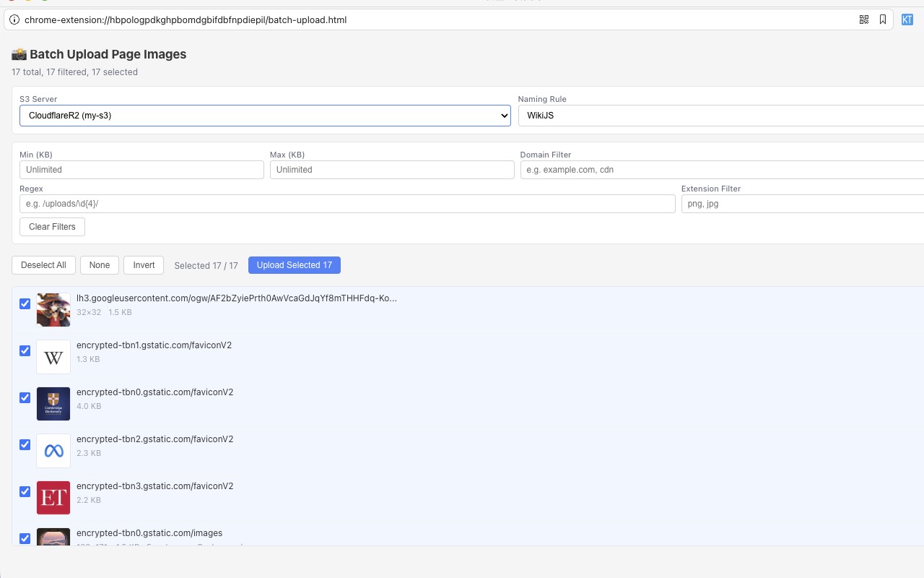The image size is (924, 578).
Task: Click the Wikipedia W favicon thumbnail
Action: (x=53, y=357)
